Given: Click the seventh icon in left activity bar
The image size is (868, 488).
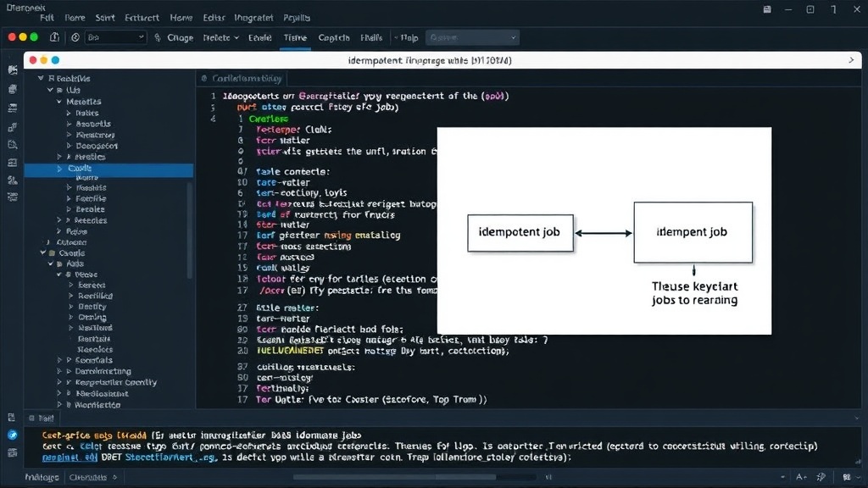Looking at the screenshot, I should coord(13,180).
